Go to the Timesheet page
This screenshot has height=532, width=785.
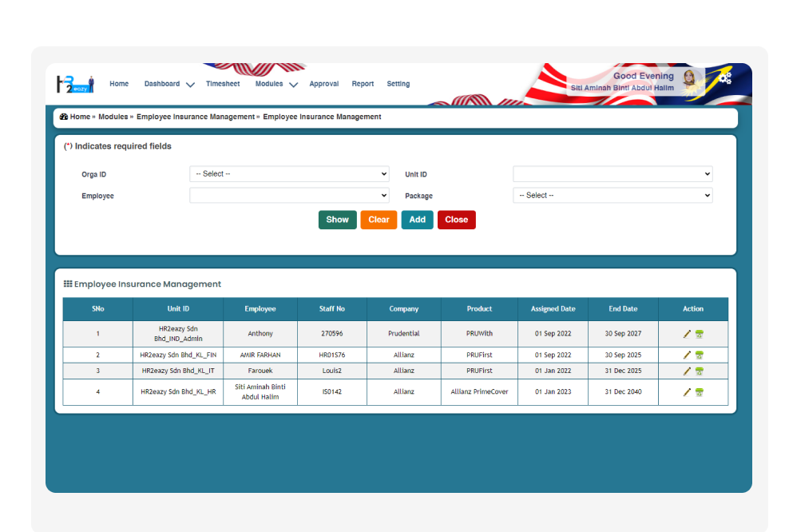[223, 84]
